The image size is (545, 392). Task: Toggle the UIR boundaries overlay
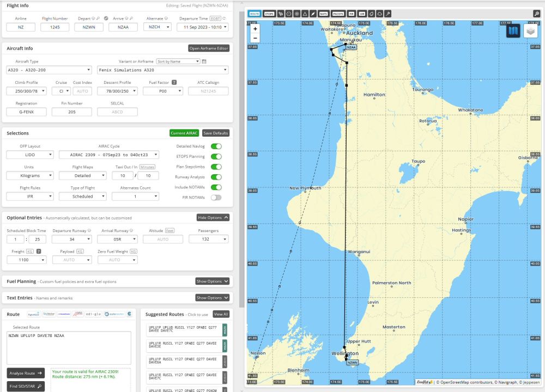(x=362, y=14)
